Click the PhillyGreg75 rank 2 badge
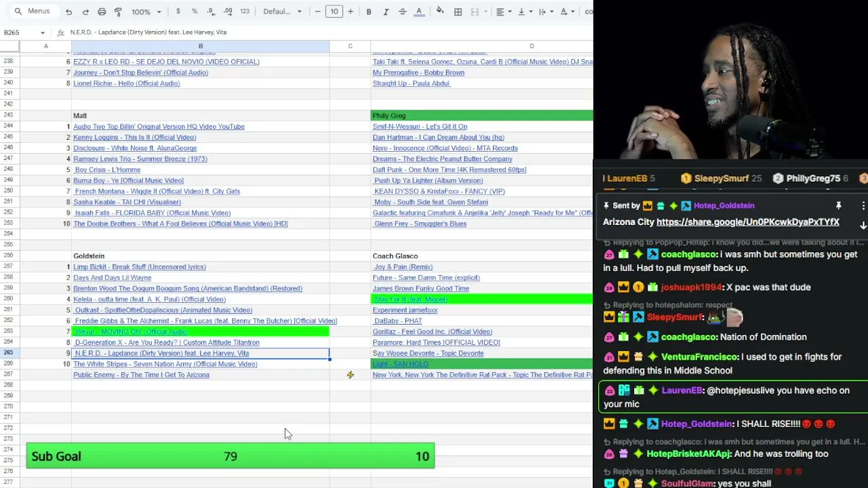Screen dimensions: 868x488 click(778, 178)
